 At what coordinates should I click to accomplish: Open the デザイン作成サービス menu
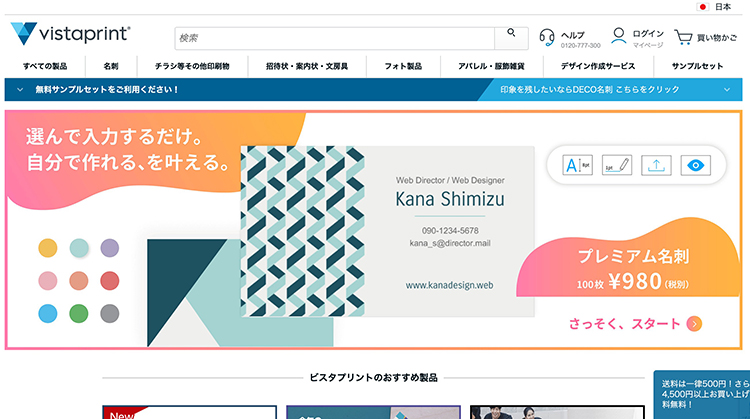(598, 66)
